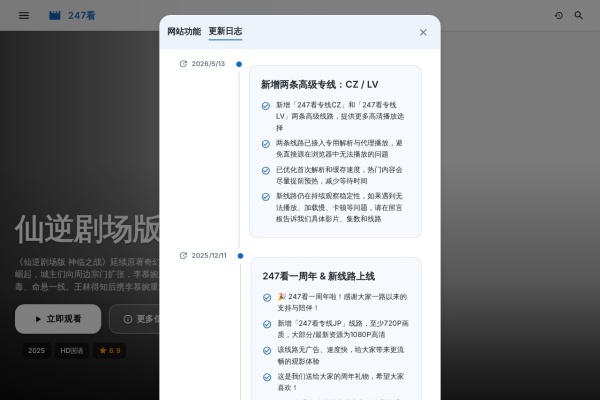Click heading 新增两条高级专线：CZ / LV
Viewport: 600px width, 400px height.
click(320, 84)
